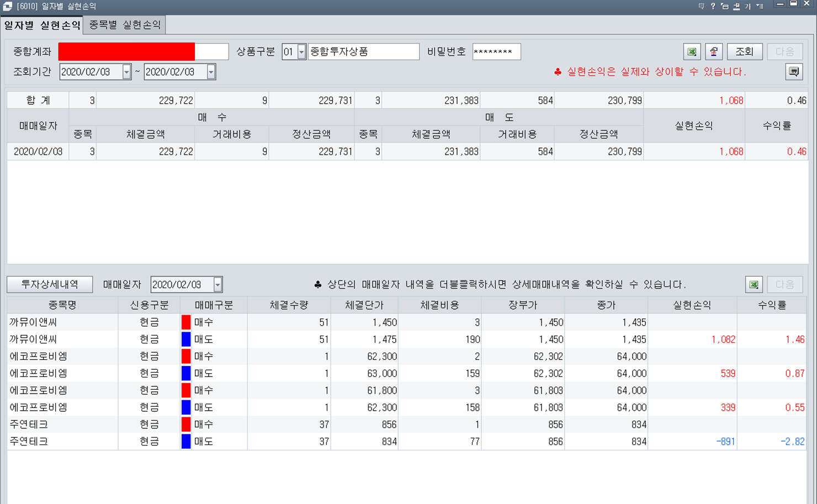
Task: Click the 합 계 total row label
Action: click(x=38, y=100)
